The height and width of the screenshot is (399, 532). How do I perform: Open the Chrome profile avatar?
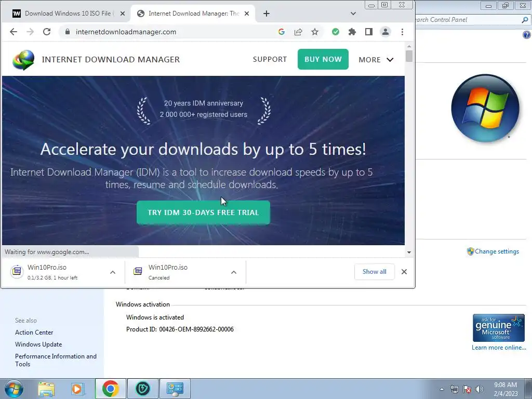coord(385,32)
